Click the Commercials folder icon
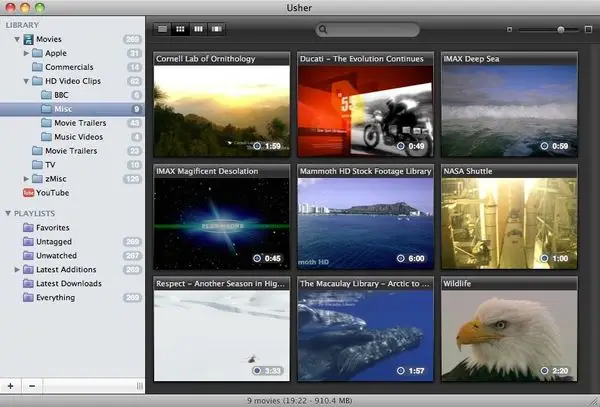600x407 pixels. point(38,67)
